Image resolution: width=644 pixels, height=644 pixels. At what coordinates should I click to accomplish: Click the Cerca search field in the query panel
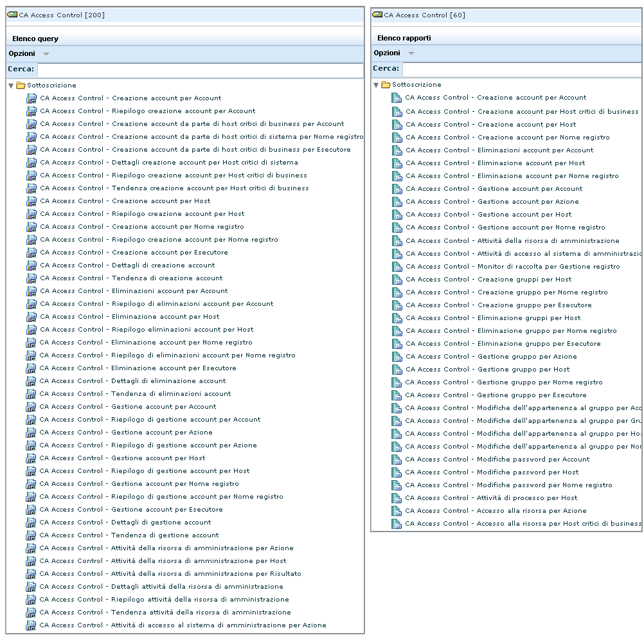[x=193, y=70]
